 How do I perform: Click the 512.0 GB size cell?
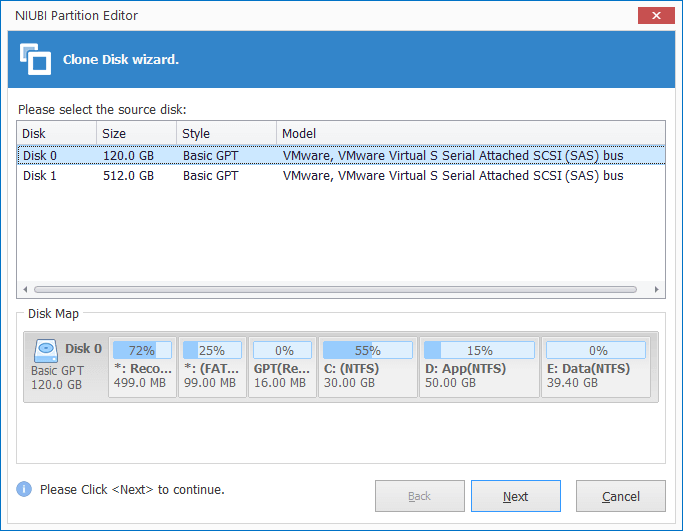click(128, 176)
